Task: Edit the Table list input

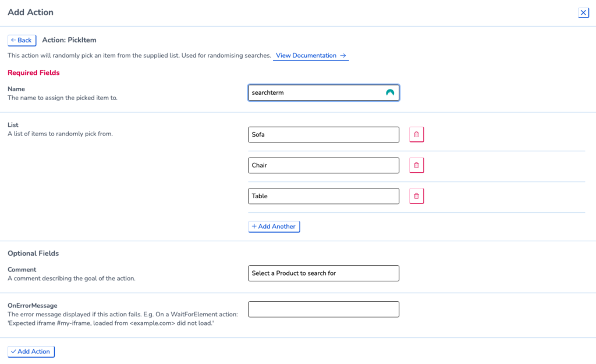Action: [324, 196]
